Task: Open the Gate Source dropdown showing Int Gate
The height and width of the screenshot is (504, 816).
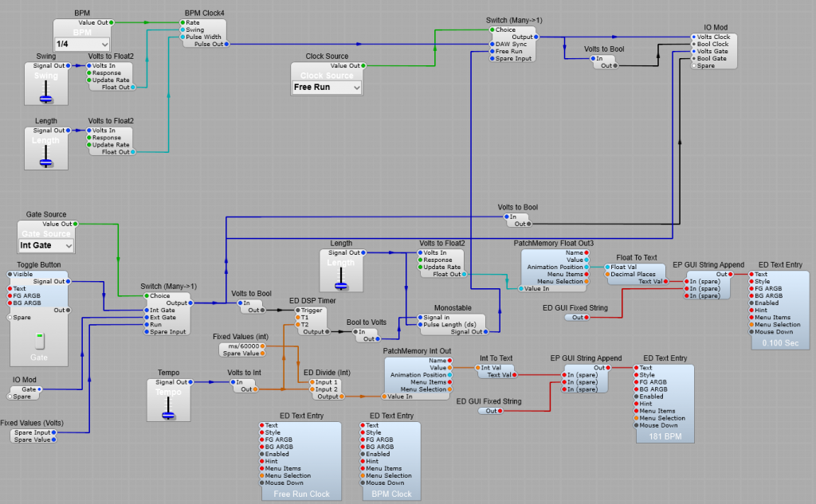Action: 45,245
